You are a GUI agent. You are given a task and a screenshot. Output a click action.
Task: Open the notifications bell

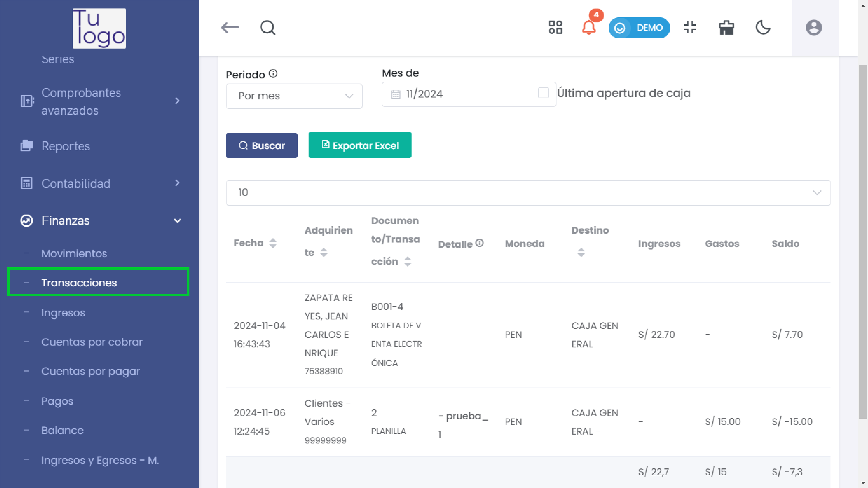(x=589, y=28)
